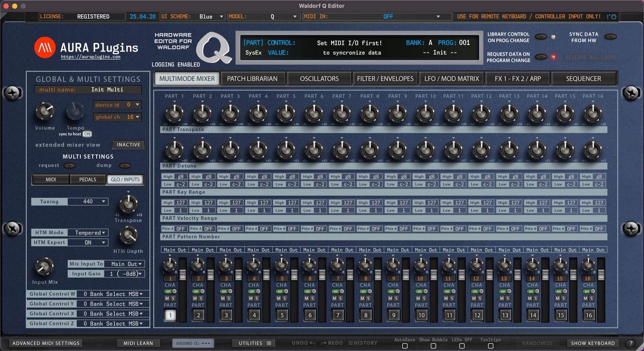This screenshot has width=644, height=351.
Task: Click Part 4 Detune knob
Action: click(x=258, y=150)
